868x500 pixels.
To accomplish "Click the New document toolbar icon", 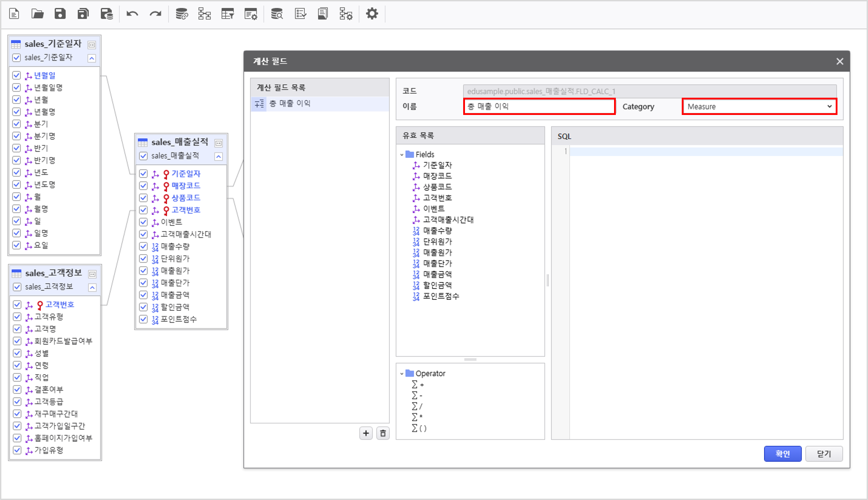I will click(14, 14).
